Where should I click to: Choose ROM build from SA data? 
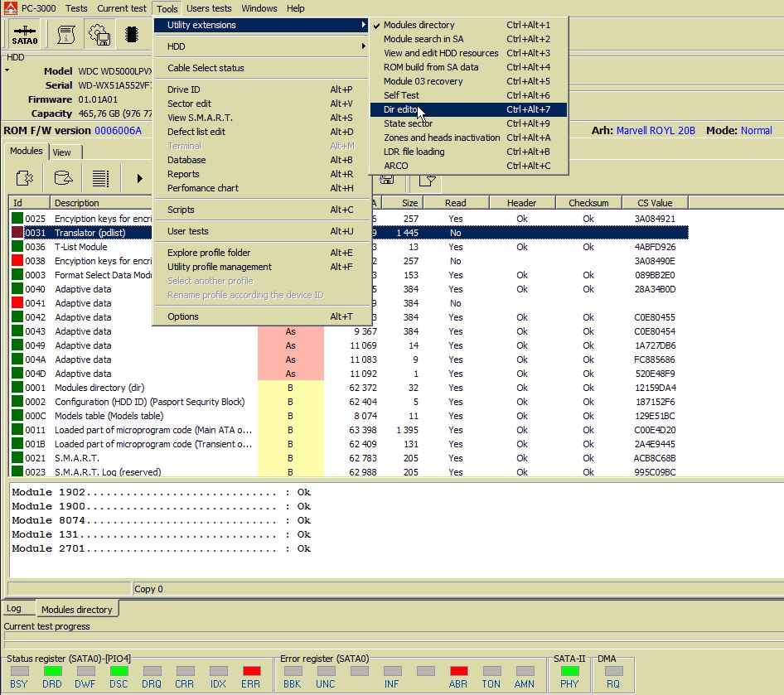468,66
